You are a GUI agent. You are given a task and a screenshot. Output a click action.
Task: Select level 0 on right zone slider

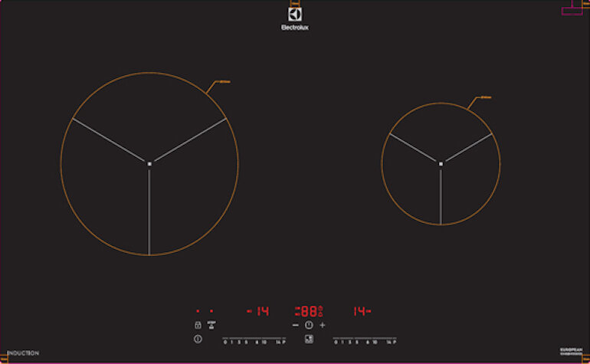pyautogui.click(x=336, y=341)
